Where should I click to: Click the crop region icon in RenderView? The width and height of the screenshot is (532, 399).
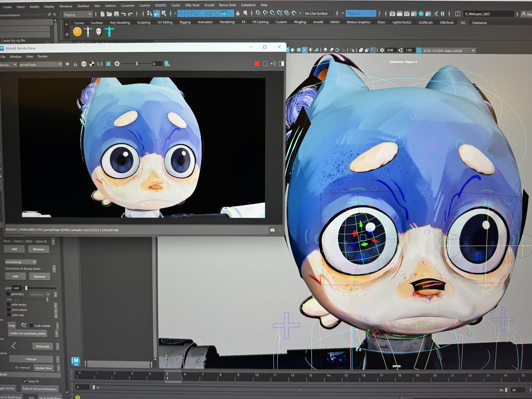[x=108, y=64]
